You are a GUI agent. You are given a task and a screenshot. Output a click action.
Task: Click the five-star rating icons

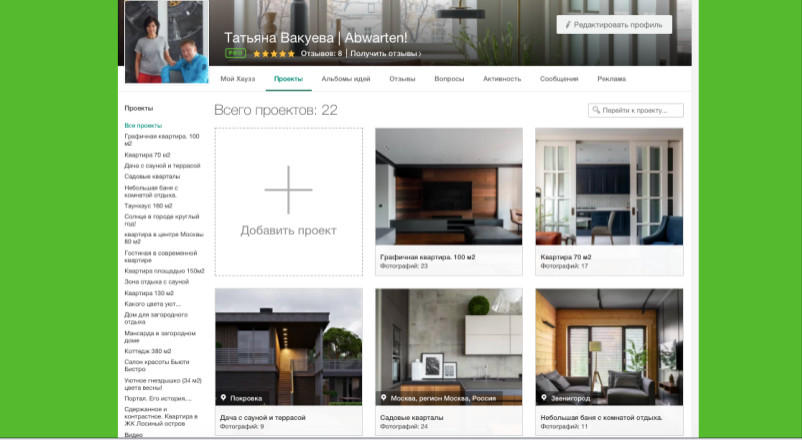(274, 53)
